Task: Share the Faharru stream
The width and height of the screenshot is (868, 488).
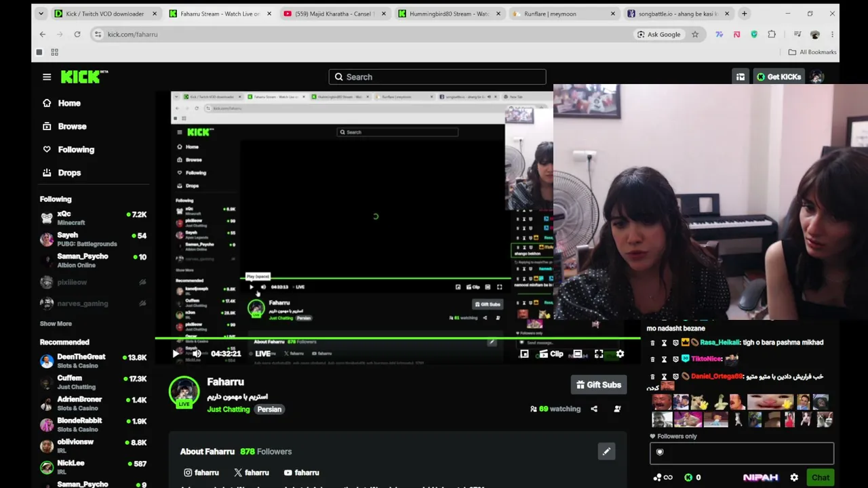Action: tap(594, 409)
